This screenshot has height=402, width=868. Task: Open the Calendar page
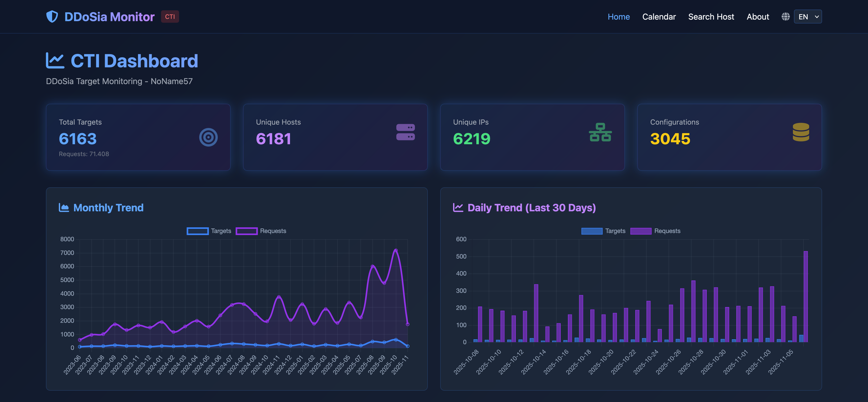659,17
